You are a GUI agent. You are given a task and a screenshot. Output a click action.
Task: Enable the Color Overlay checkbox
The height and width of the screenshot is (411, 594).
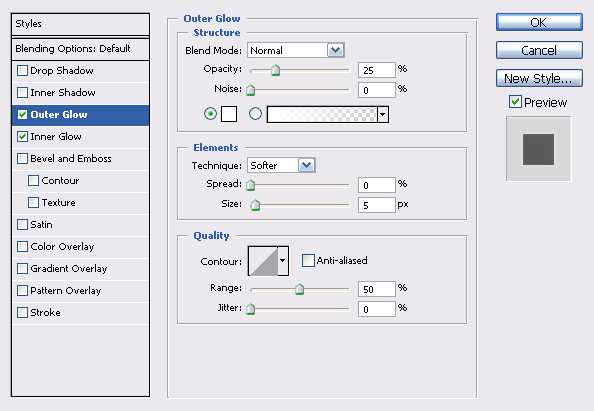[22, 246]
